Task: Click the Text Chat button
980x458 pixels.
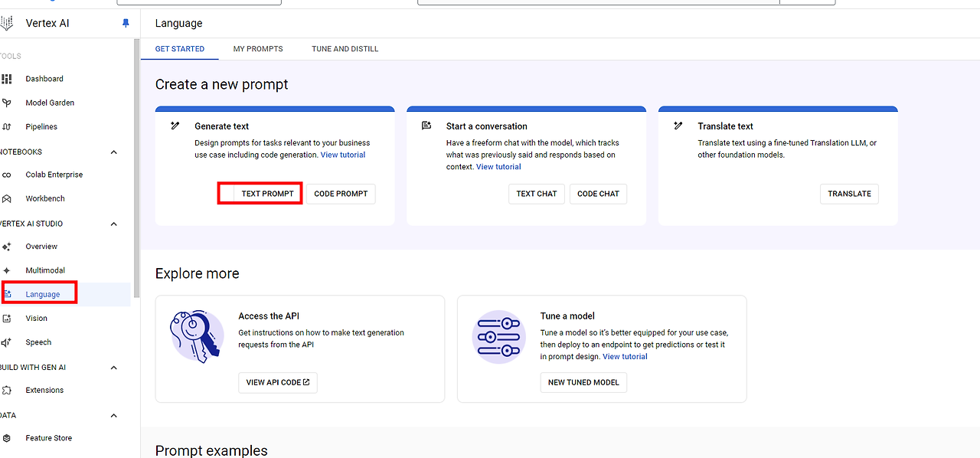Action: pos(537,194)
